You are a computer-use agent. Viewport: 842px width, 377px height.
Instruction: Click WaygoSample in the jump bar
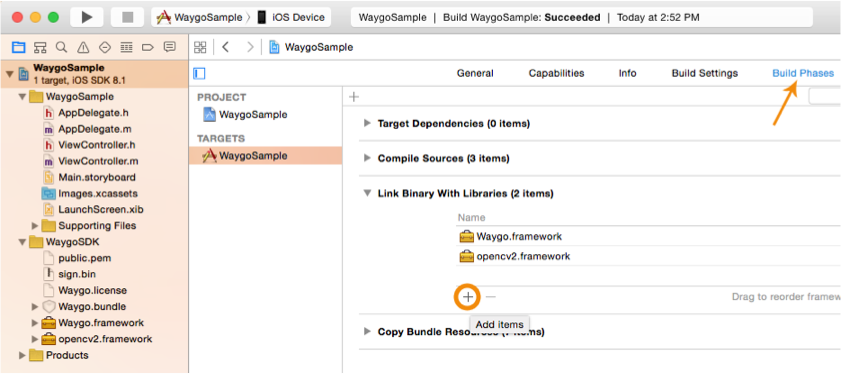pyautogui.click(x=311, y=47)
